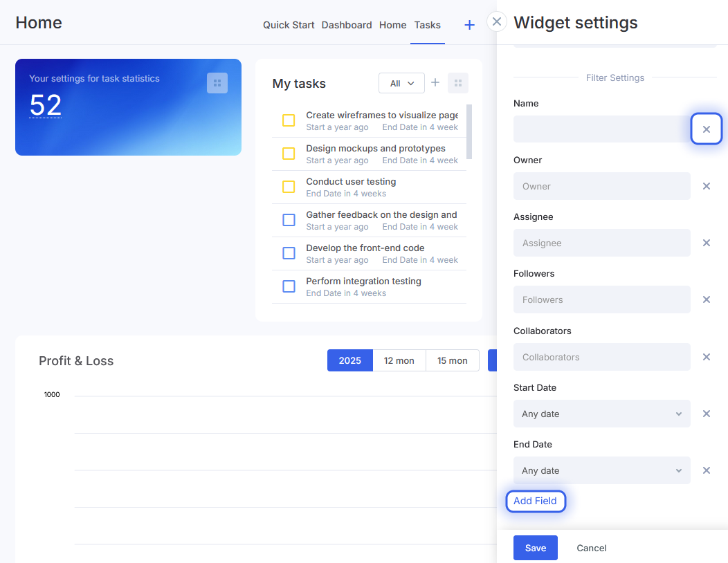The width and height of the screenshot is (728, 563).
Task: Click the 52 task statistics count
Action: point(46,105)
